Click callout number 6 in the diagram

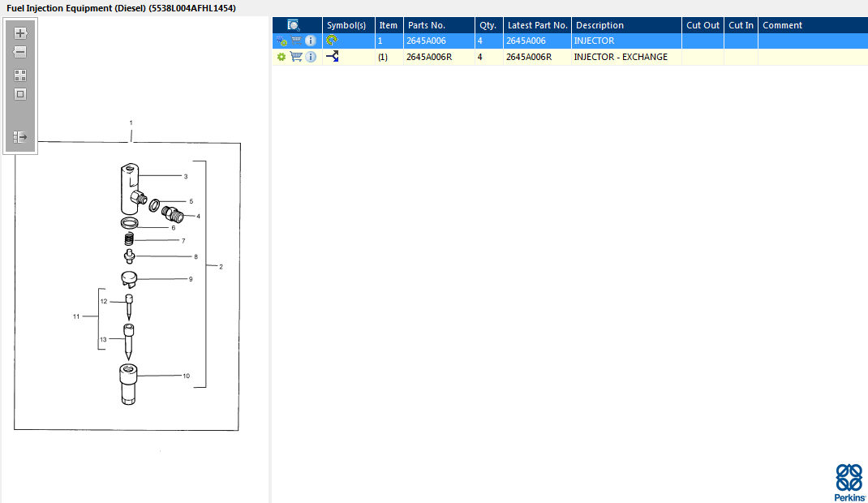click(x=174, y=228)
